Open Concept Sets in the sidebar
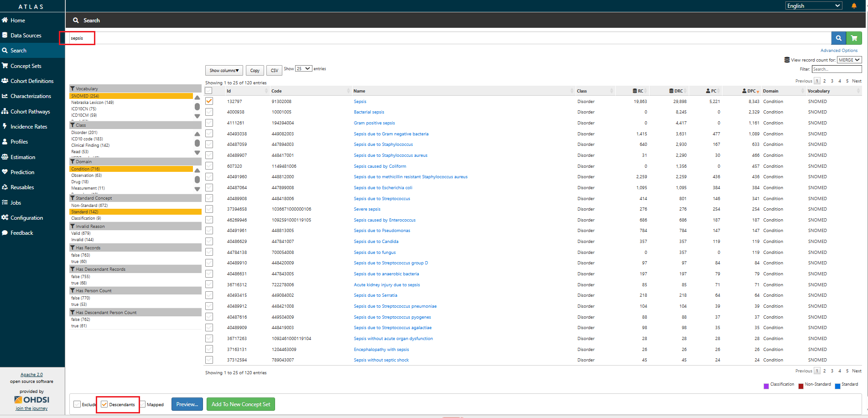 26,66
